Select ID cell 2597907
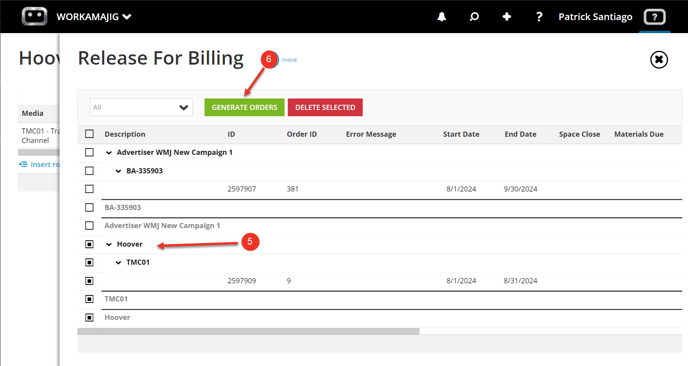 tap(242, 189)
